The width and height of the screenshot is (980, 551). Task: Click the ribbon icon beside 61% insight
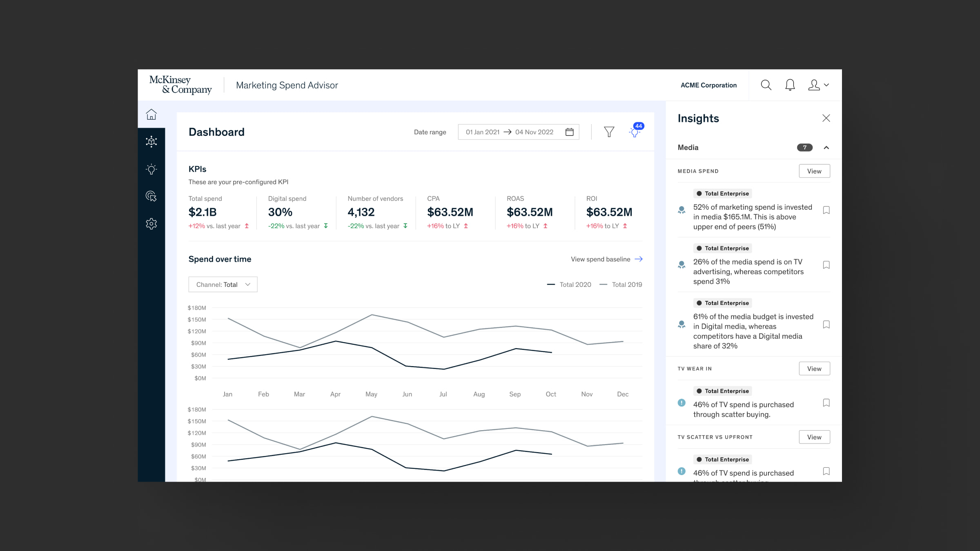click(x=682, y=324)
